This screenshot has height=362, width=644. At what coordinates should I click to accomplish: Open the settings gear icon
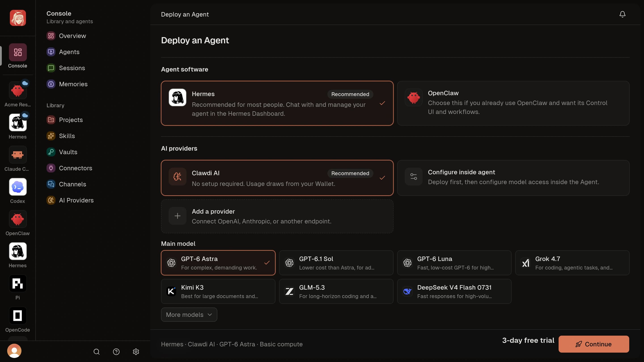pyautogui.click(x=136, y=352)
